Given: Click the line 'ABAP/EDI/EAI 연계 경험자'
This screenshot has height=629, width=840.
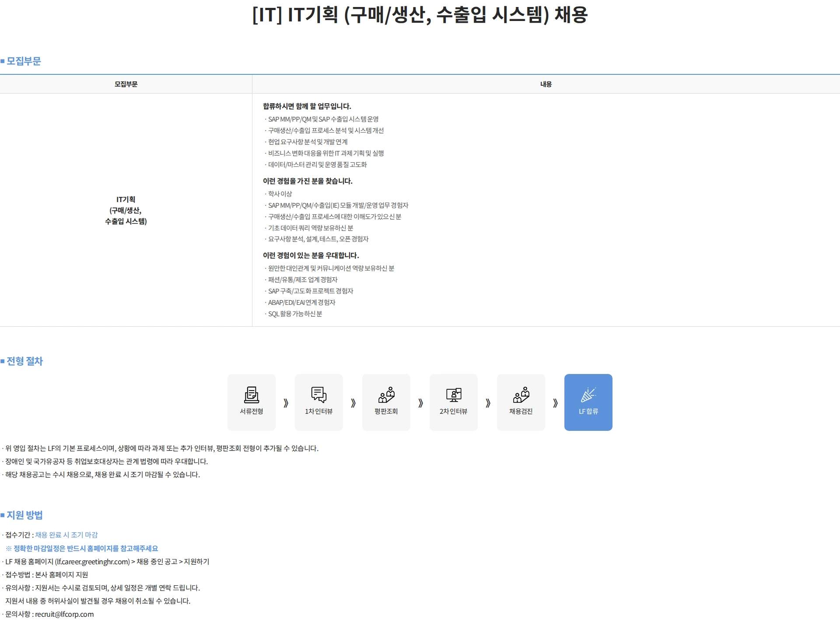Looking at the screenshot, I should point(302,302).
